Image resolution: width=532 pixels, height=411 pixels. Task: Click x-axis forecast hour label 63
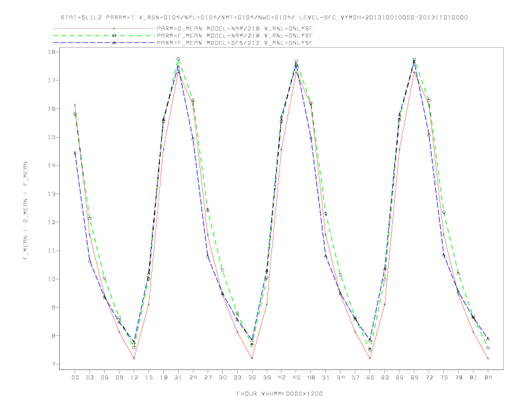(385, 377)
